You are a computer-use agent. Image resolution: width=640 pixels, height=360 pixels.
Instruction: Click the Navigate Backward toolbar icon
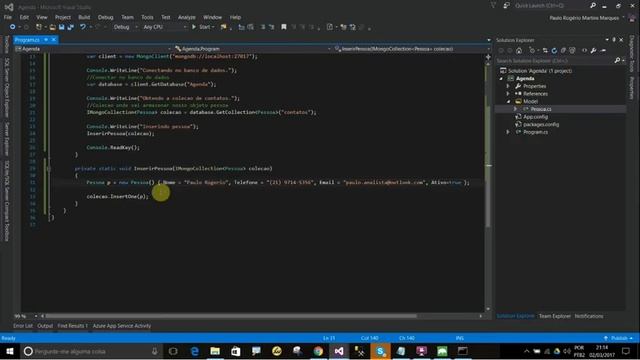(12, 27)
